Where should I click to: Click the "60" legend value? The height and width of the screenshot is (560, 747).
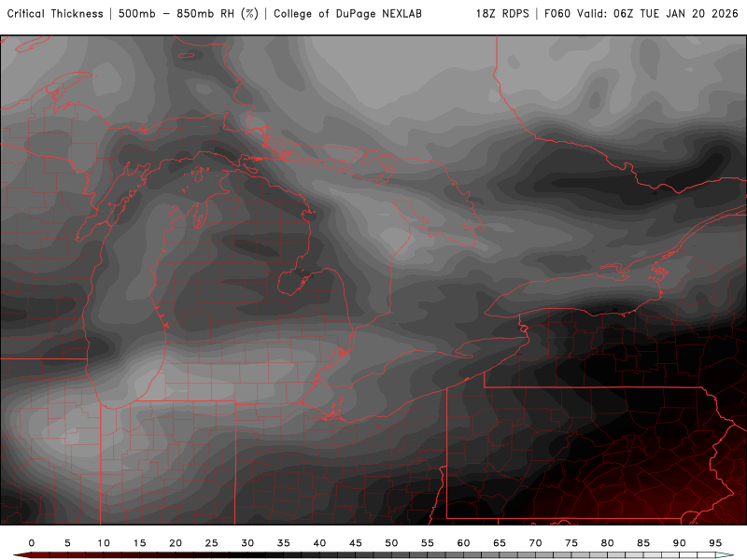pos(463,543)
